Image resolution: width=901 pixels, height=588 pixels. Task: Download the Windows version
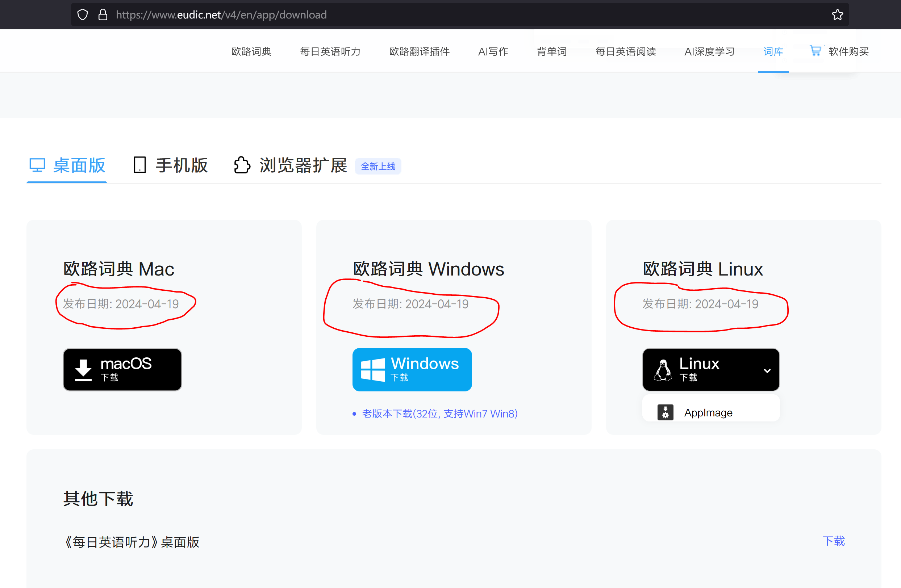click(x=412, y=370)
